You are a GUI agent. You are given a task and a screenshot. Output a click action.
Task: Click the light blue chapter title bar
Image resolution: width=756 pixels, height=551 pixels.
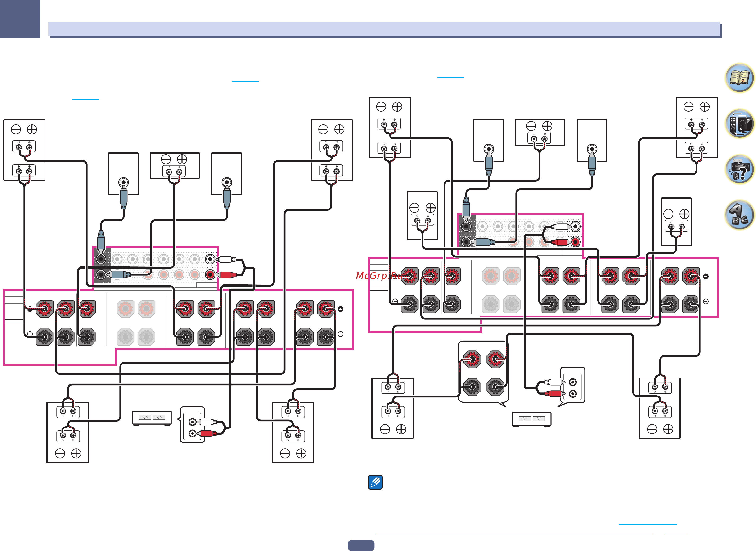pos(384,29)
